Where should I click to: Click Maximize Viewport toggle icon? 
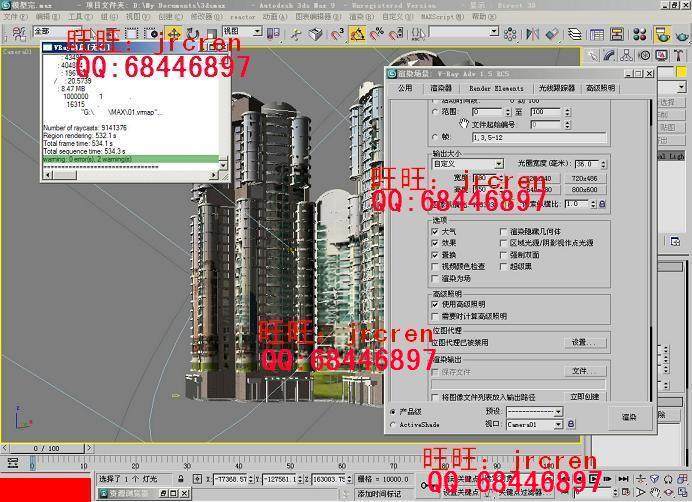coord(683,492)
